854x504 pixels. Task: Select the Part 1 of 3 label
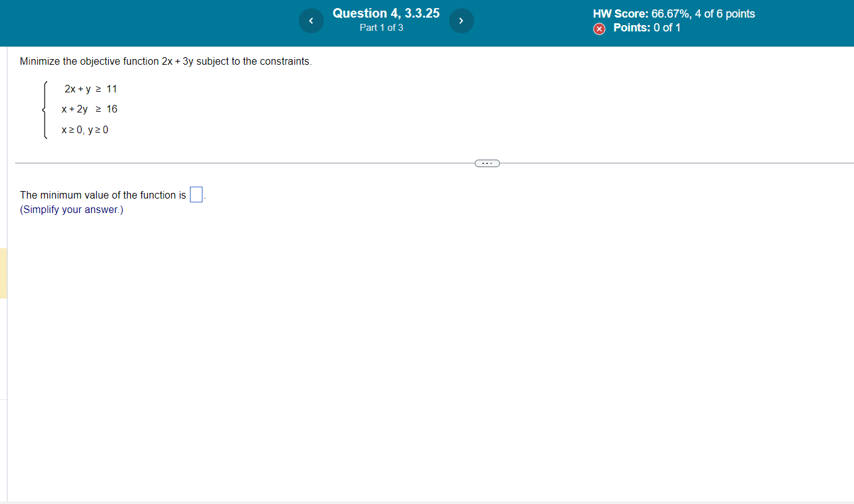click(381, 28)
